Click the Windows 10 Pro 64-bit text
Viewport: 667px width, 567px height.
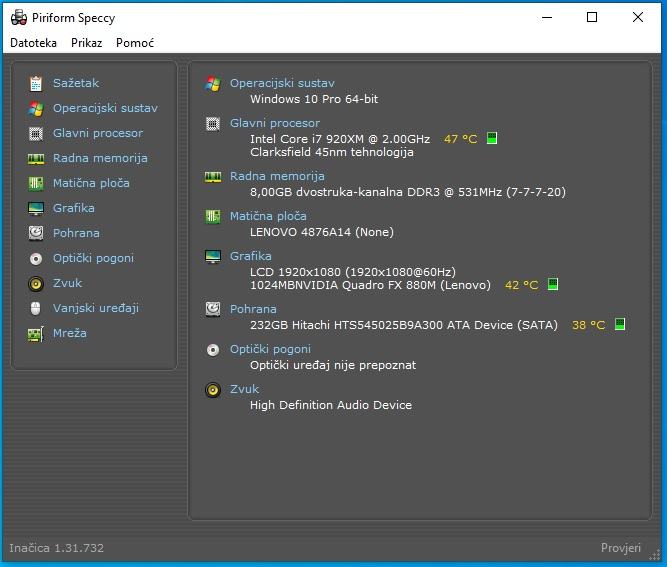(x=314, y=99)
